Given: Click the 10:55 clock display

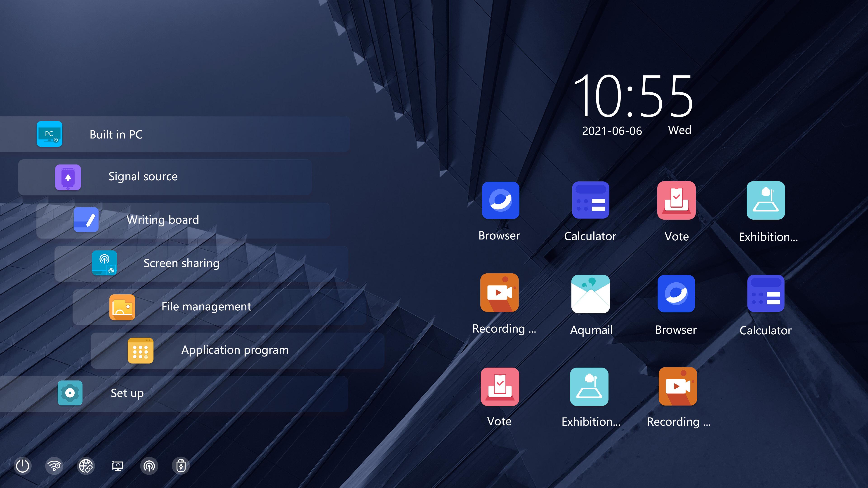Looking at the screenshot, I should pyautogui.click(x=633, y=96).
